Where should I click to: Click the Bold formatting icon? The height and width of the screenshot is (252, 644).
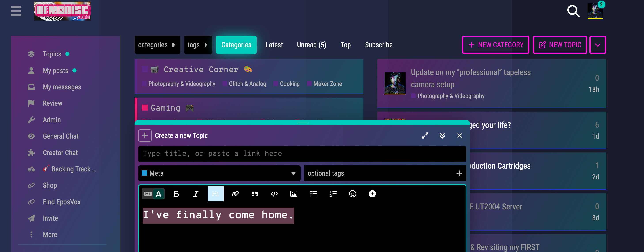pos(176,194)
